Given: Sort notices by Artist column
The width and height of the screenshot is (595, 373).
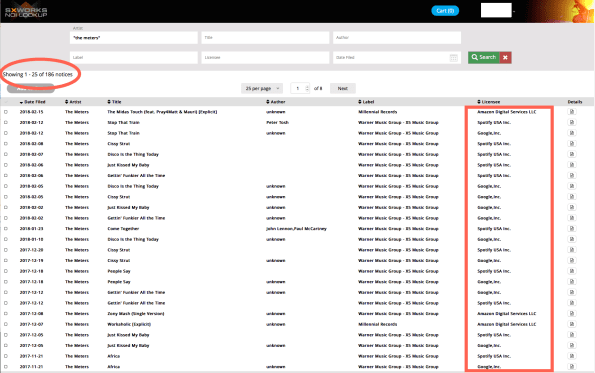Looking at the screenshot, I should point(73,102).
